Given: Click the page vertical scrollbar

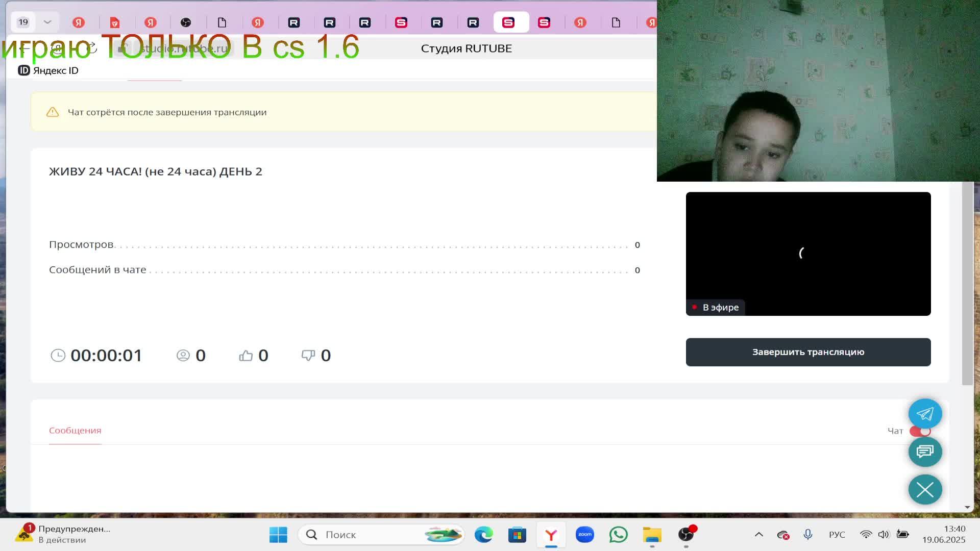Looking at the screenshot, I should coord(967,283).
